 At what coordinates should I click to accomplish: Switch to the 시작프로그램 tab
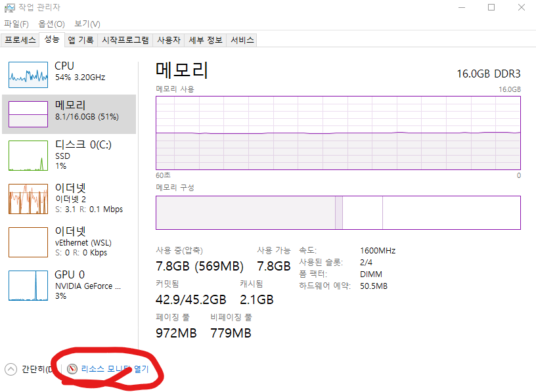(x=125, y=40)
